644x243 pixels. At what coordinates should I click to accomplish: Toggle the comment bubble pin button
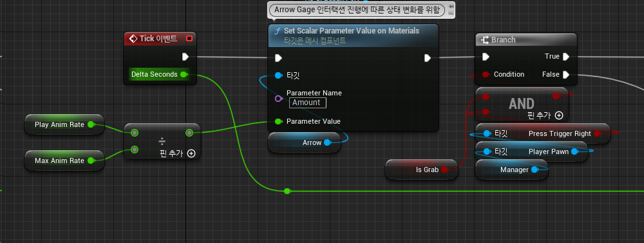point(451,6)
